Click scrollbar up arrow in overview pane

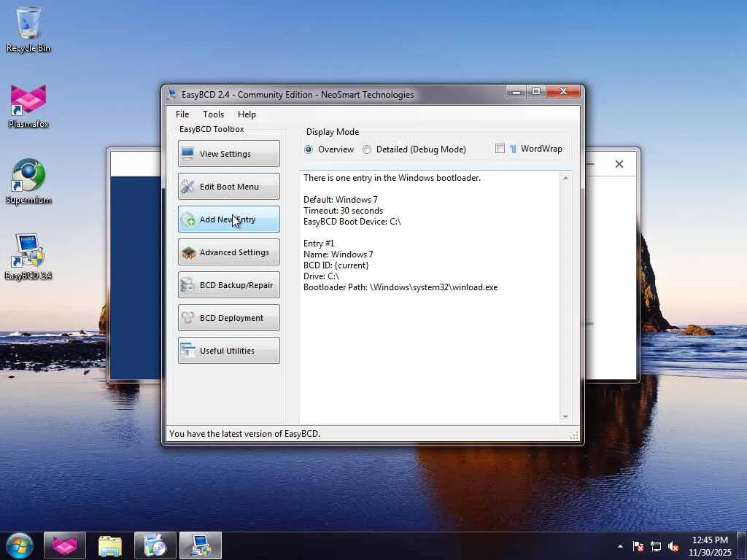[565, 179]
